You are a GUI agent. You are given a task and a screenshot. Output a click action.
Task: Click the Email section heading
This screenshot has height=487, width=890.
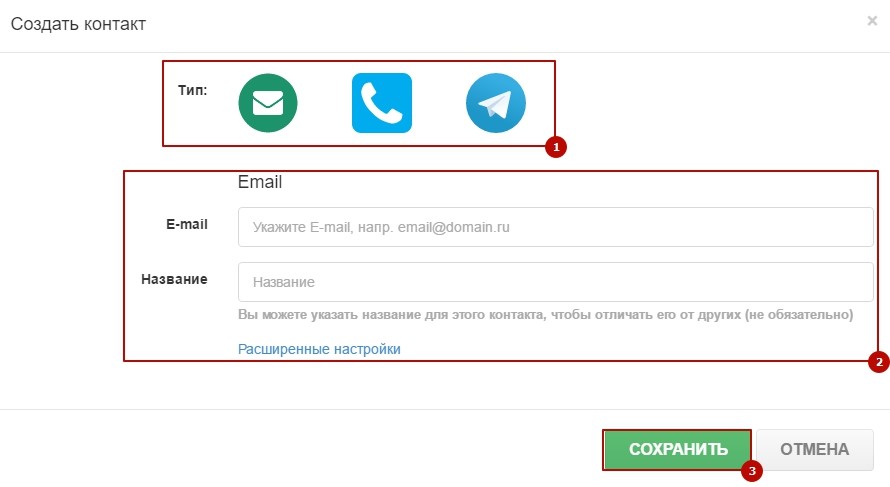click(x=260, y=182)
